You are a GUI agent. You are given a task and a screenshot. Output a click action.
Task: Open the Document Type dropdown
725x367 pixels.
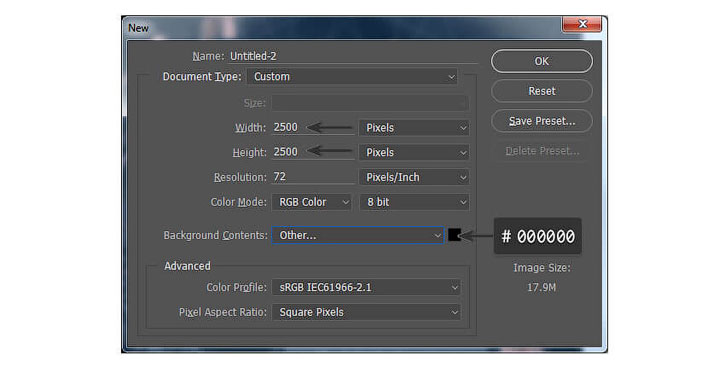click(352, 77)
